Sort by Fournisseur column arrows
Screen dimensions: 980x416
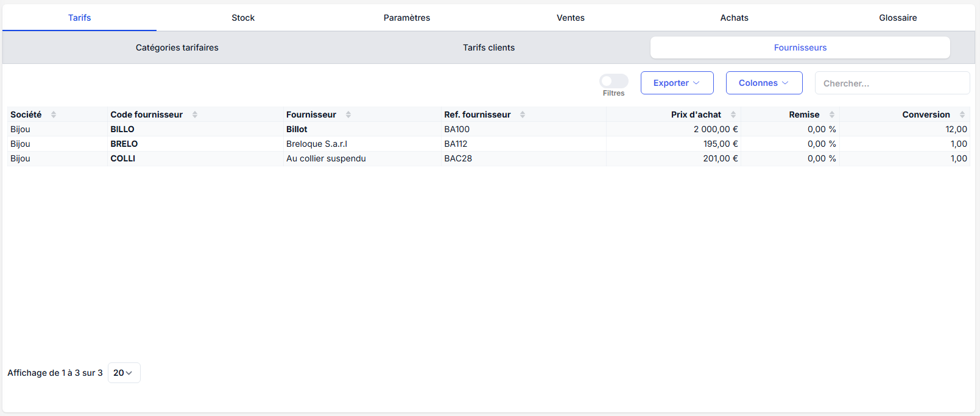click(x=348, y=115)
